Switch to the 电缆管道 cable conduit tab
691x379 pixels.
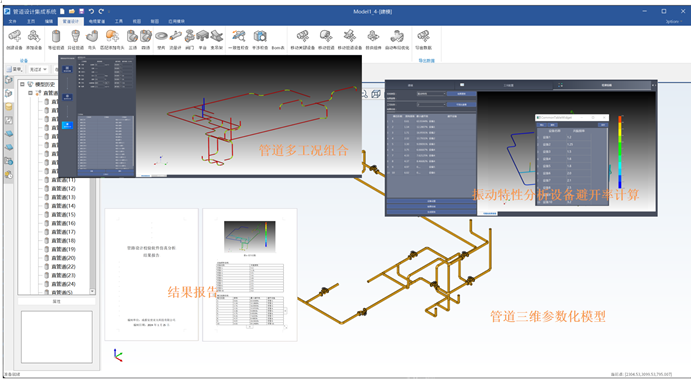pyautogui.click(x=97, y=21)
